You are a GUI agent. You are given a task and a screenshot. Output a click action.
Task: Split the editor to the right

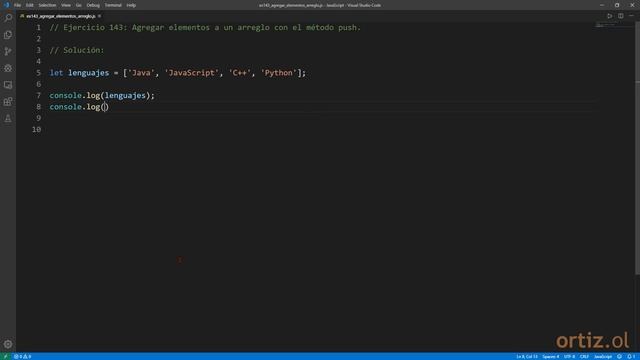pyautogui.click(x=620, y=16)
